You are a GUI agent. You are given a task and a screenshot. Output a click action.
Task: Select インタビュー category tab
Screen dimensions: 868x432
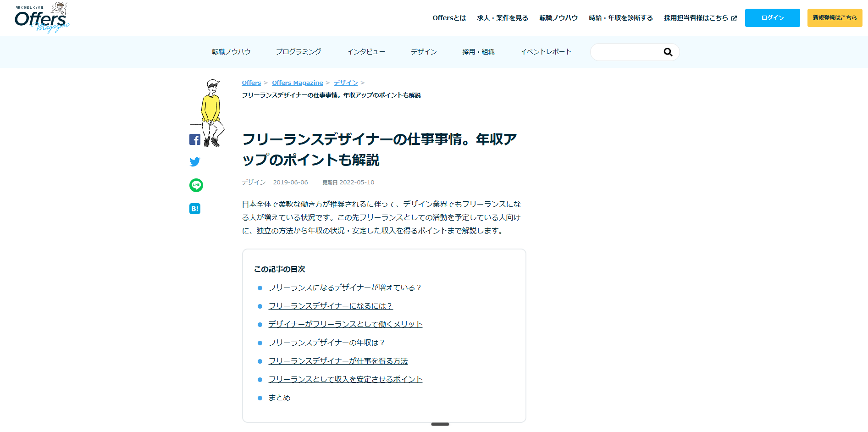pos(366,52)
